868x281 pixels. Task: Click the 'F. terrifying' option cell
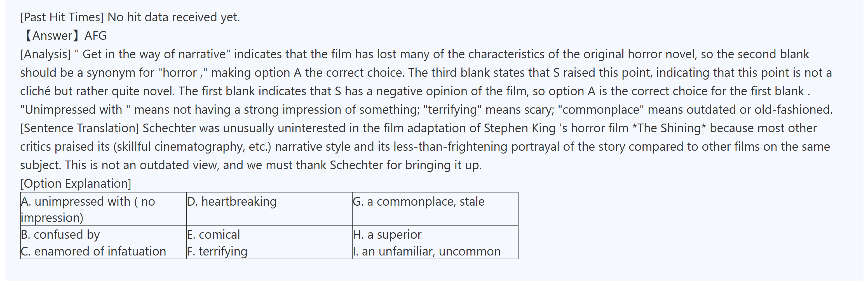point(269,251)
